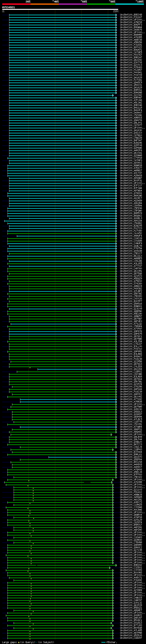This screenshot has height=644, width=146.
Task: Select hit UniRef100_C1BMX2
Action: 131,371
